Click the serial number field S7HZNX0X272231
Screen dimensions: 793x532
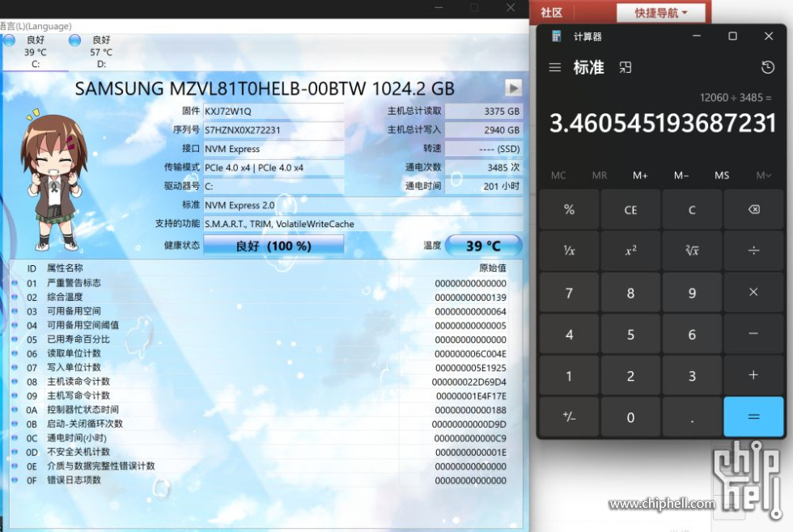tap(274, 130)
